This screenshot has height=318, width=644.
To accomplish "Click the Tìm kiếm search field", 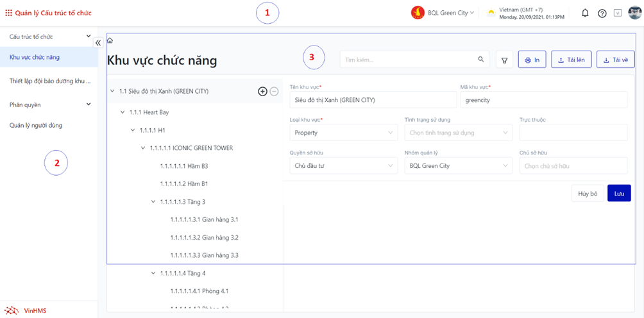I will pyautogui.click(x=411, y=60).
